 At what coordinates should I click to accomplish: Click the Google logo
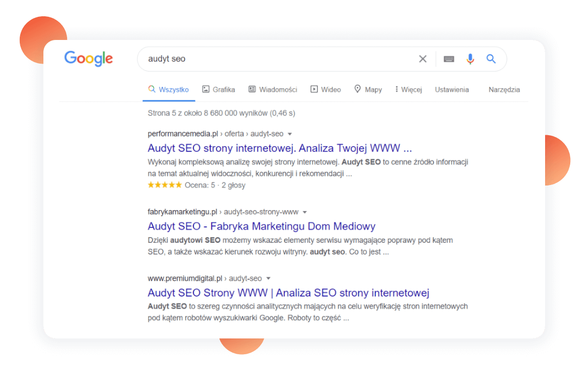tap(88, 59)
